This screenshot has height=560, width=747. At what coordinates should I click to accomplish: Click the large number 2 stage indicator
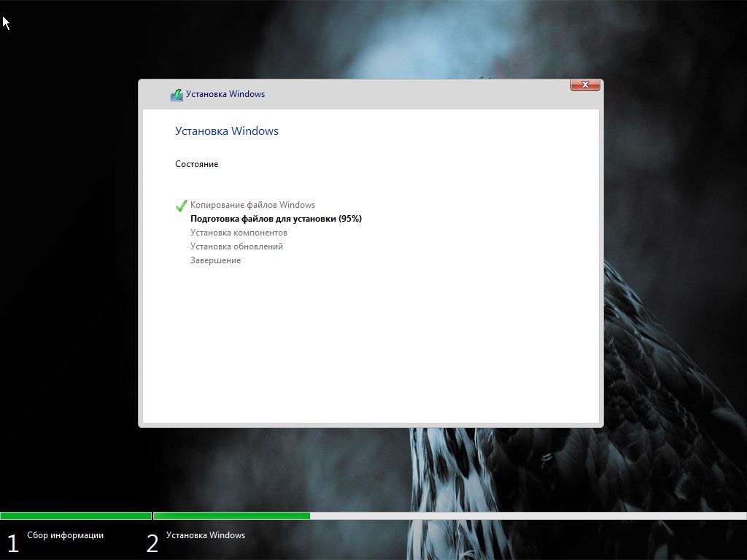pyautogui.click(x=152, y=542)
